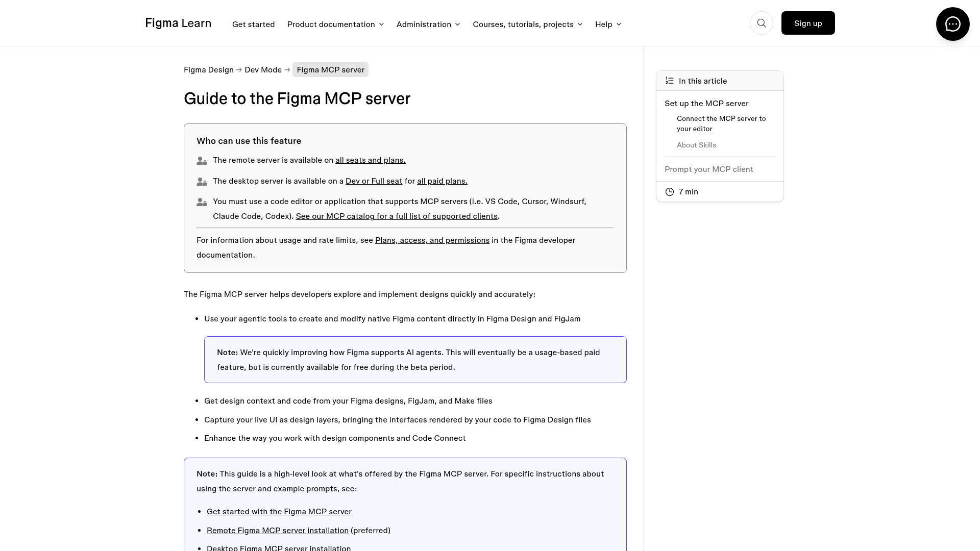Click the seat icon next to desktop server line

[x=202, y=182]
